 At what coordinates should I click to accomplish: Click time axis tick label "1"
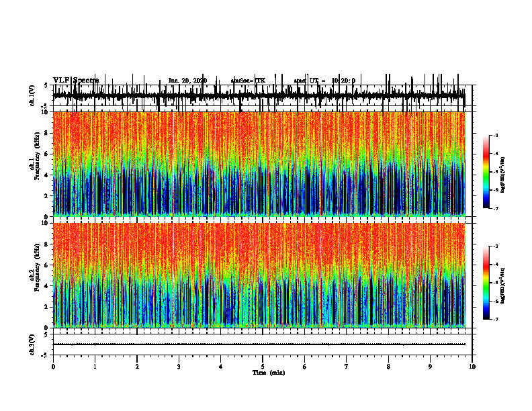[x=95, y=367]
